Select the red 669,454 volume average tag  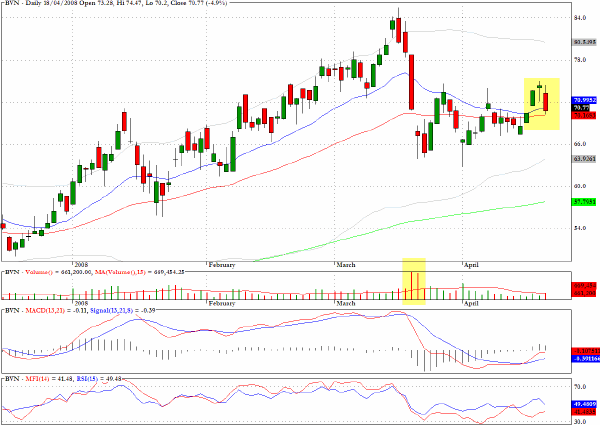pyautogui.click(x=584, y=286)
